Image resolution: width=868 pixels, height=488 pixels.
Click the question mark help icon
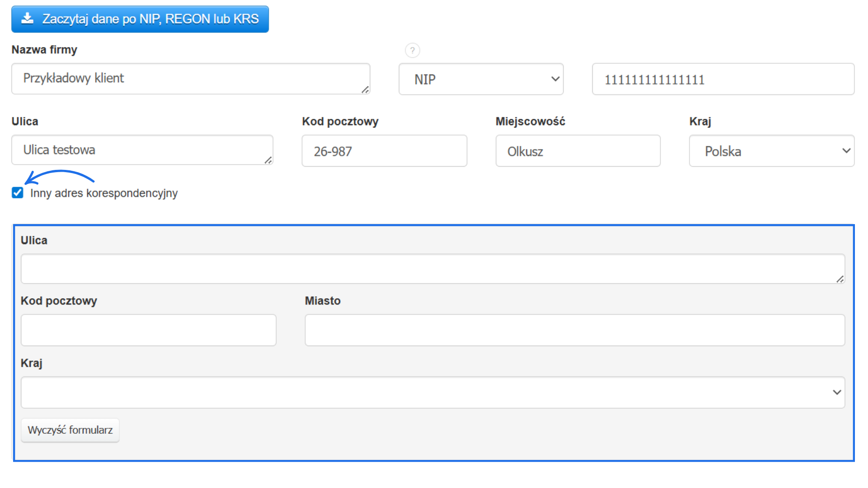(412, 50)
